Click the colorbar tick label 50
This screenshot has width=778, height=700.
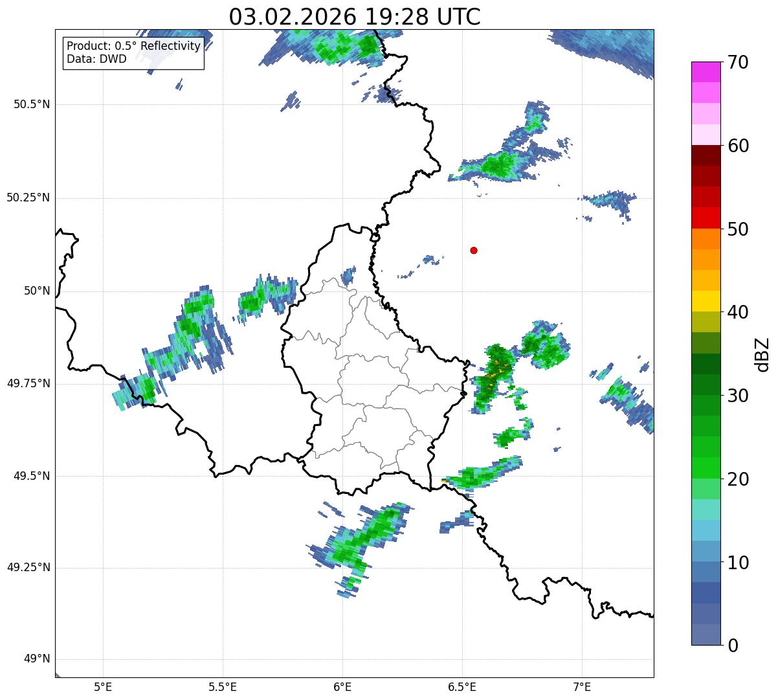point(738,229)
